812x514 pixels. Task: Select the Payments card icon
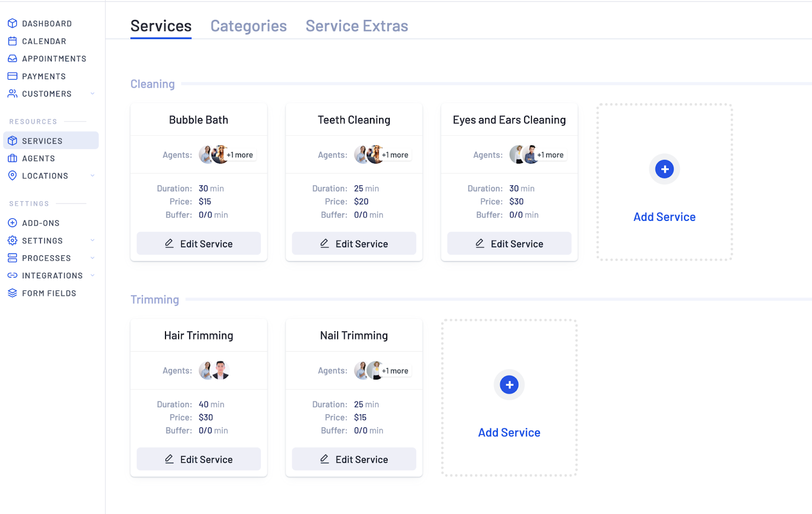tap(13, 76)
